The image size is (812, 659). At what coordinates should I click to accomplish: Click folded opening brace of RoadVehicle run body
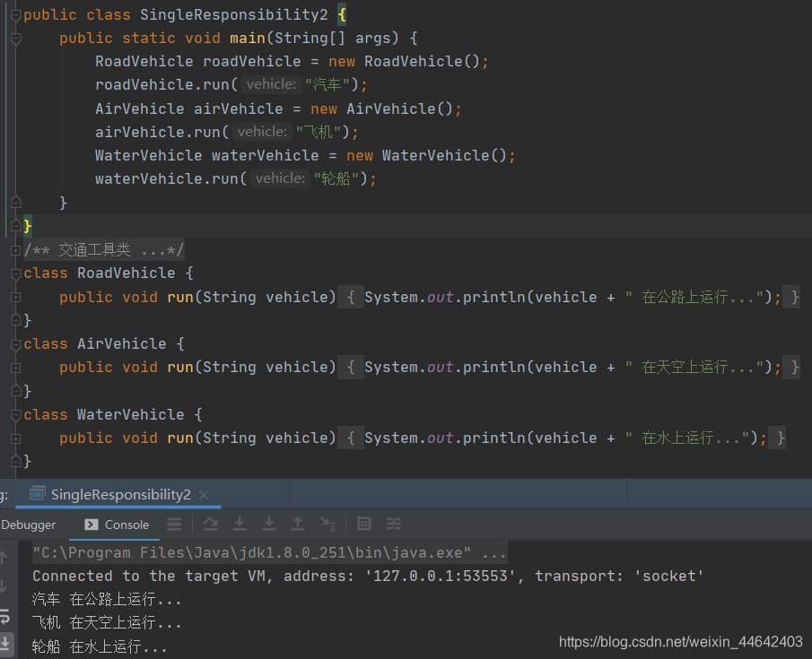[x=351, y=297]
